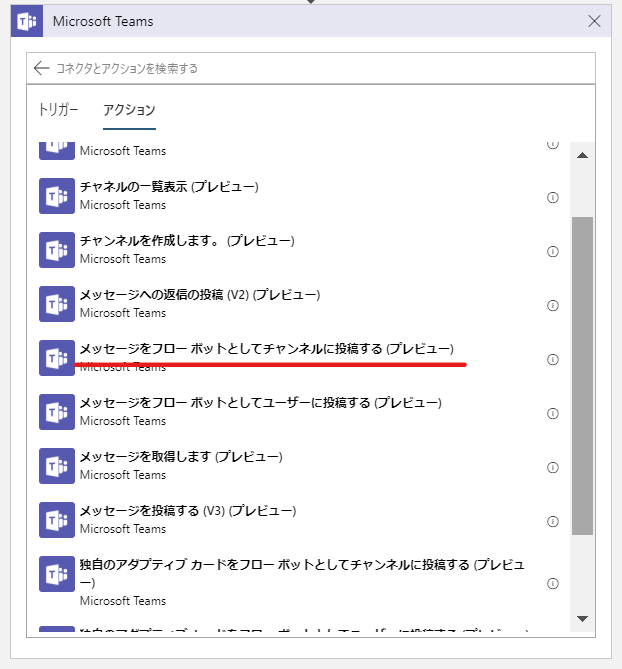Select the アクション tab
Image resolution: width=622 pixels, height=669 pixels.
pos(129,110)
